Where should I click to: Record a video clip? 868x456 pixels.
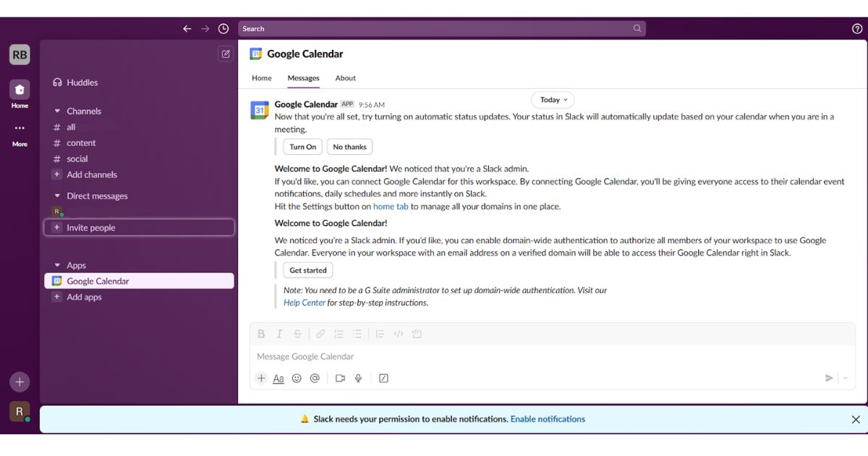click(340, 378)
